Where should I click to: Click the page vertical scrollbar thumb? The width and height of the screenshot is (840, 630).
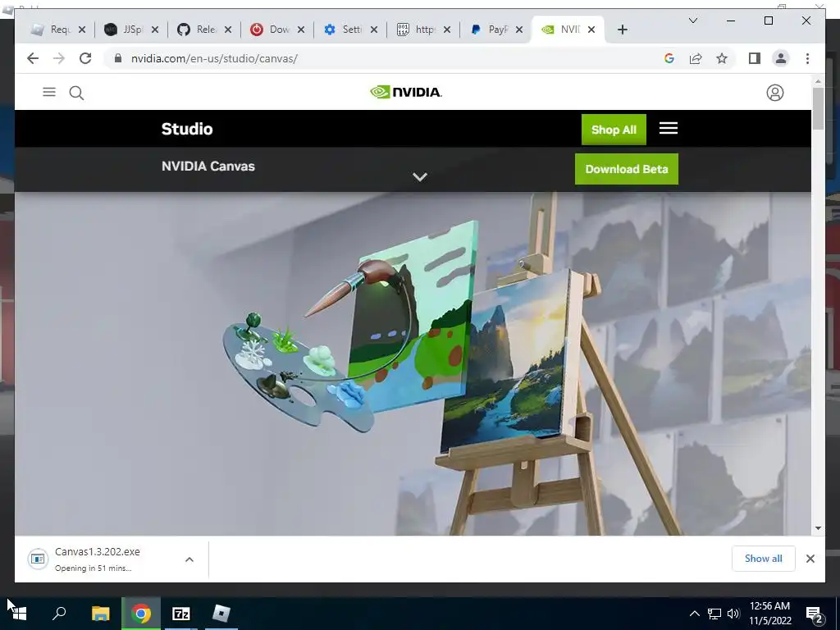click(x=818, y=108)
